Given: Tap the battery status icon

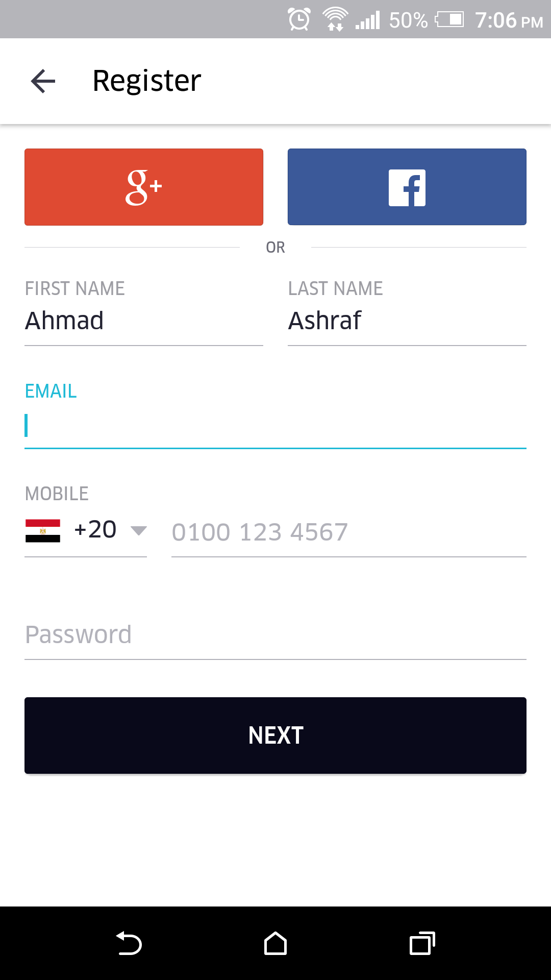Looking at the screenshot, I should pyautogui.click(x=449, y=20).
